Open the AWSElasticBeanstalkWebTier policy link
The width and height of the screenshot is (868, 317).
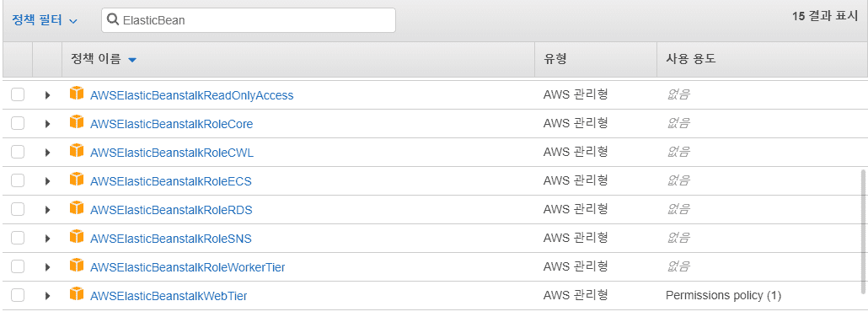[x=169, y=297]
